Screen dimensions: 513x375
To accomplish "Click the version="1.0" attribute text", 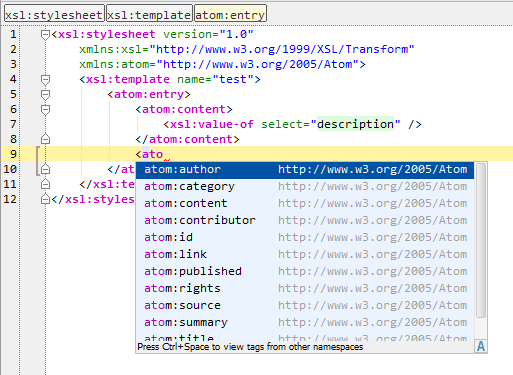I will click(208, 34).
